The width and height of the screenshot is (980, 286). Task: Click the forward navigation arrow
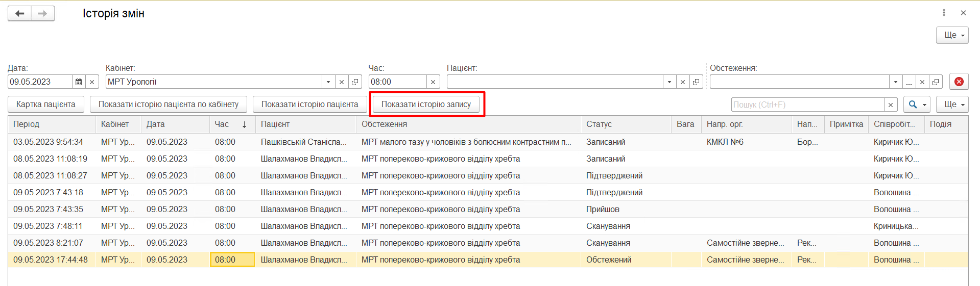click(x=43, y=13)
